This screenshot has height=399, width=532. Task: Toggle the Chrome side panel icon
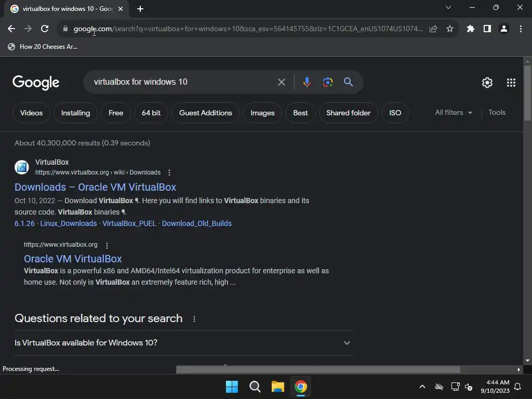pyautogui.click(x=487, y=29)
